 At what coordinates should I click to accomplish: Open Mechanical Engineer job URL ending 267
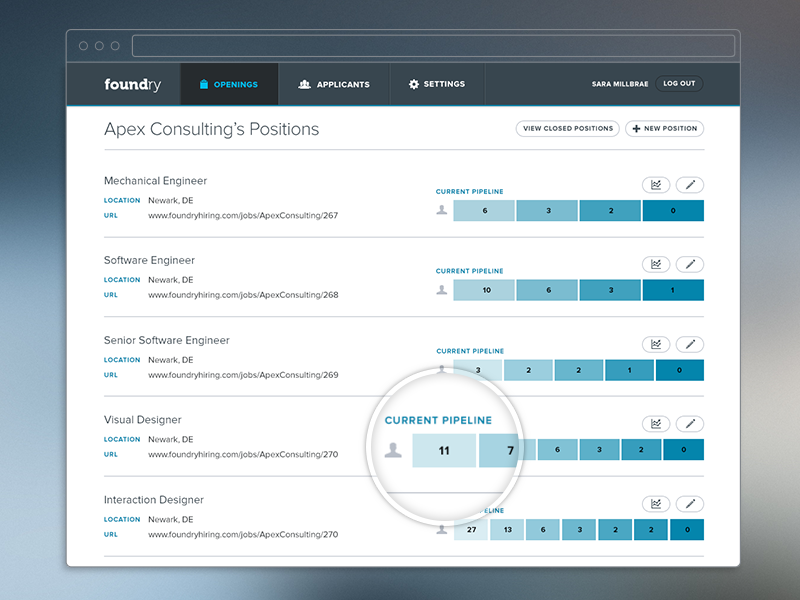tap(243, 215)
